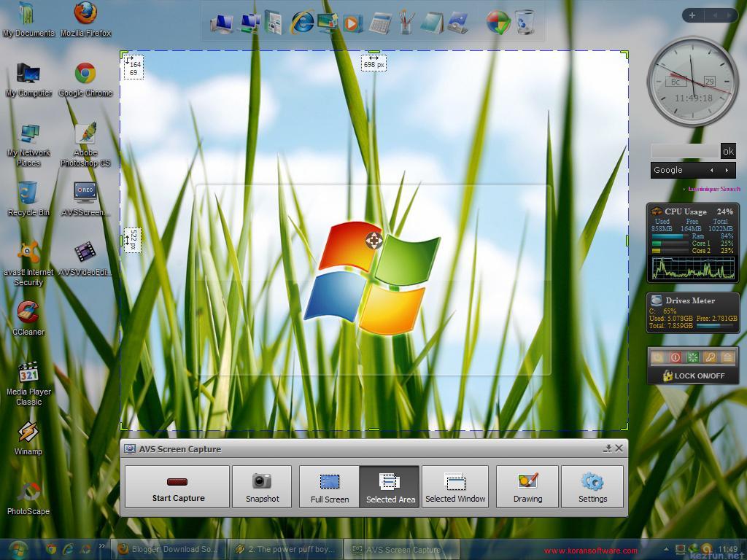747x560 pixels.
Task: Open the Notepad icon in the dock
Action: 433,23
